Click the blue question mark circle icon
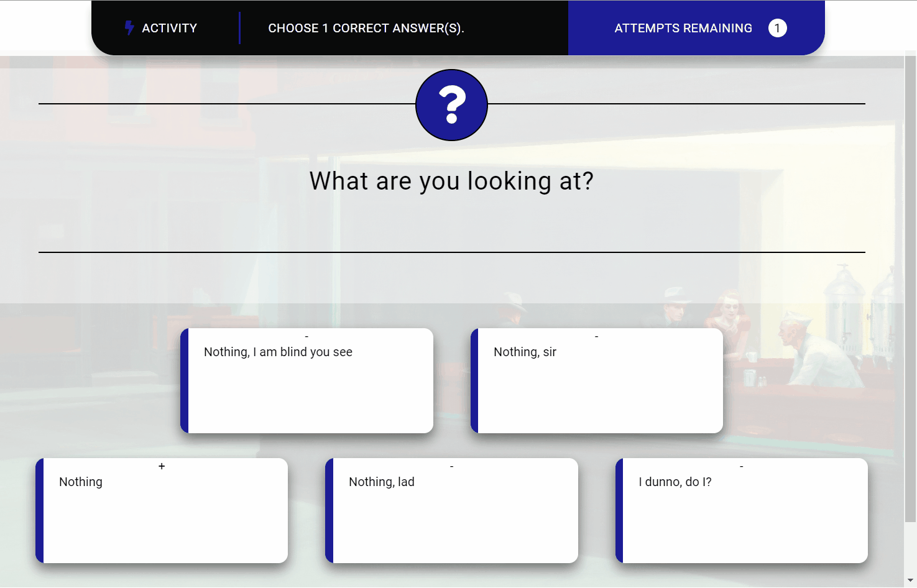 click(451, 105)
